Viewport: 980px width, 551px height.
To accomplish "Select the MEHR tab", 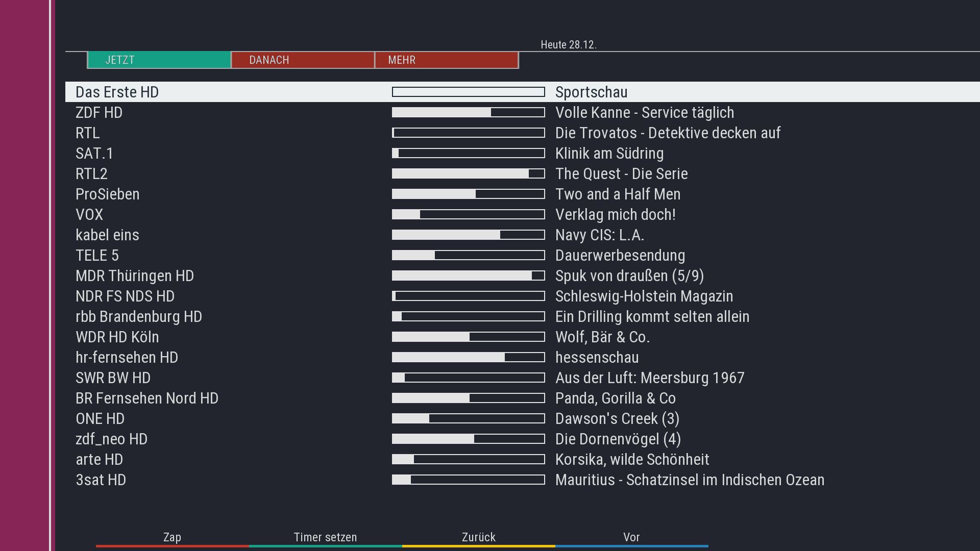I will point(447,60).
